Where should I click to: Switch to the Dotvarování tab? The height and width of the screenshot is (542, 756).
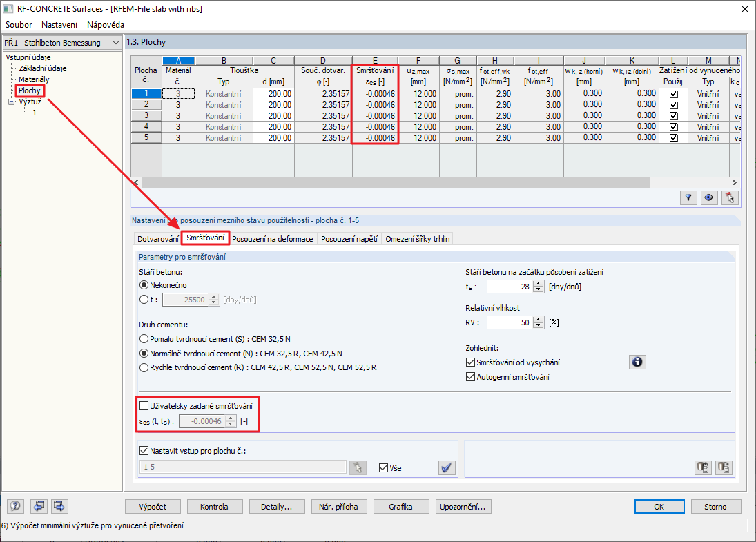tap(157, 239)
